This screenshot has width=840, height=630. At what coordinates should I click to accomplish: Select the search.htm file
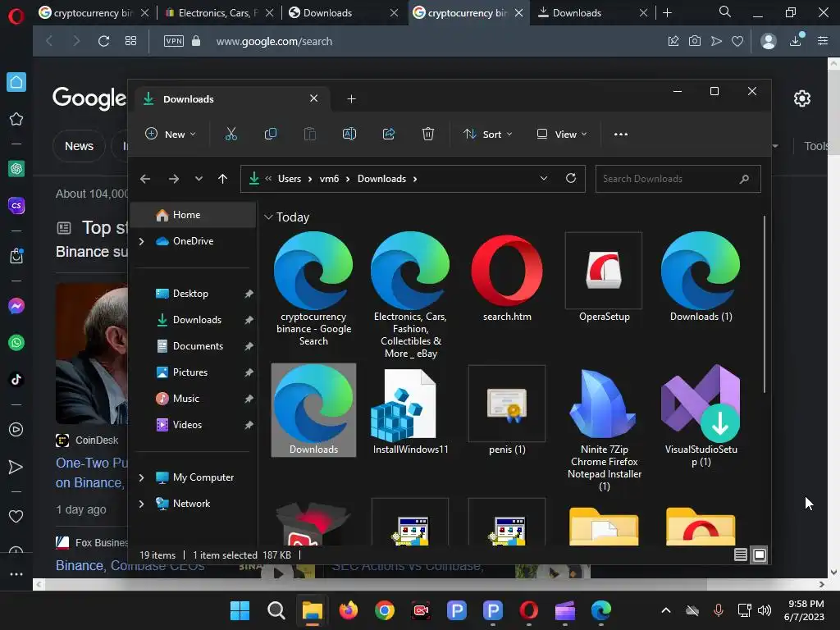point(507,277)
